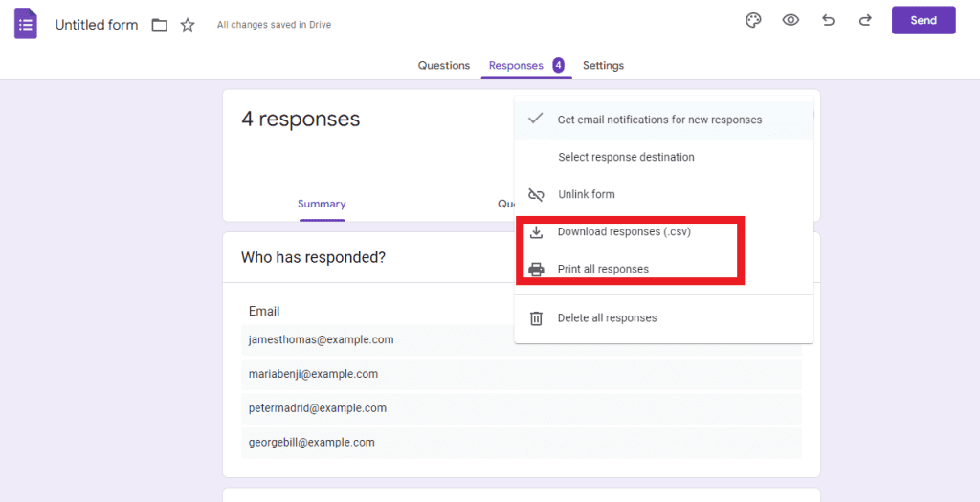Viewport: 980px width, 502px height.
Task: Click the Send button
Action: 924,21
